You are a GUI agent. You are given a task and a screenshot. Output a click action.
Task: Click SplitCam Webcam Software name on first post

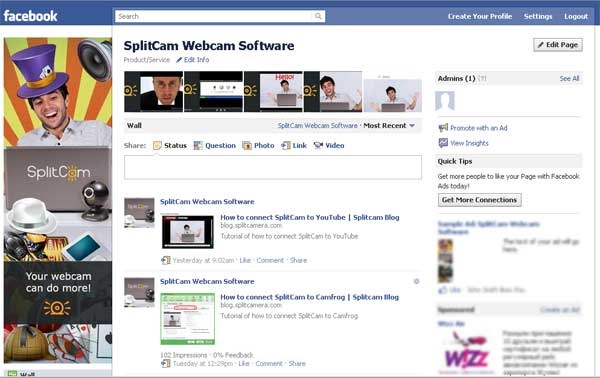tap(207, 202)
